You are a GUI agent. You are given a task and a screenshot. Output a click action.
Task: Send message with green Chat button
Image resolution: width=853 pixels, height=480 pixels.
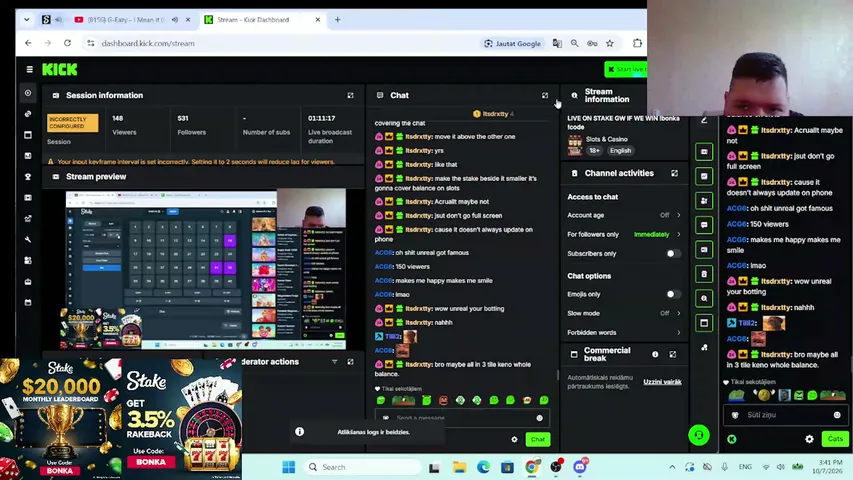537,439
